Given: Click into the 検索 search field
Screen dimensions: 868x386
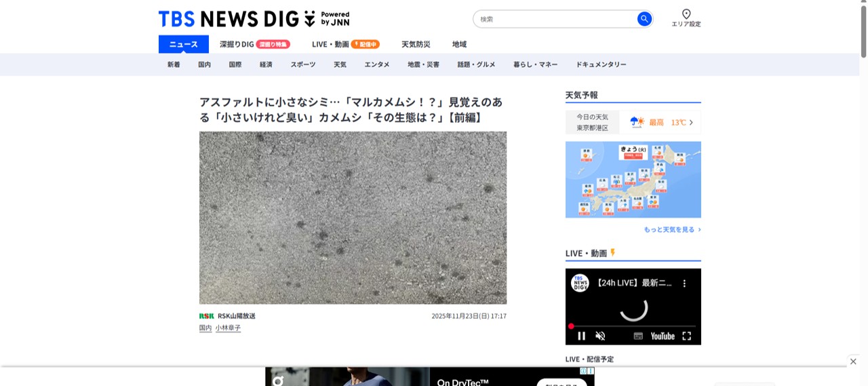Looking at the screenshot, I should (556, 19).
